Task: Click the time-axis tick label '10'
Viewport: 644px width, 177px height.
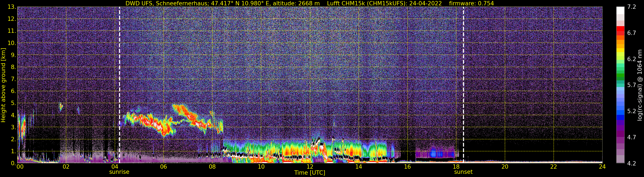Action: pyautogui.click(x=261, y=167)
